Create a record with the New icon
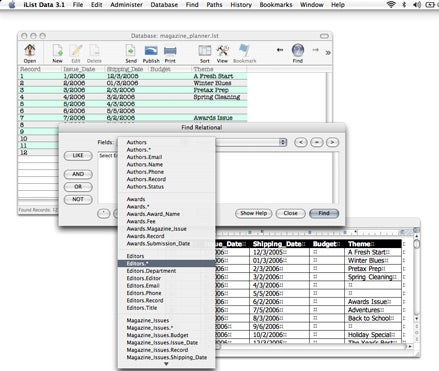Image resolution: width=439 pixels, height=371 pixels. click(x=57, y=53)
